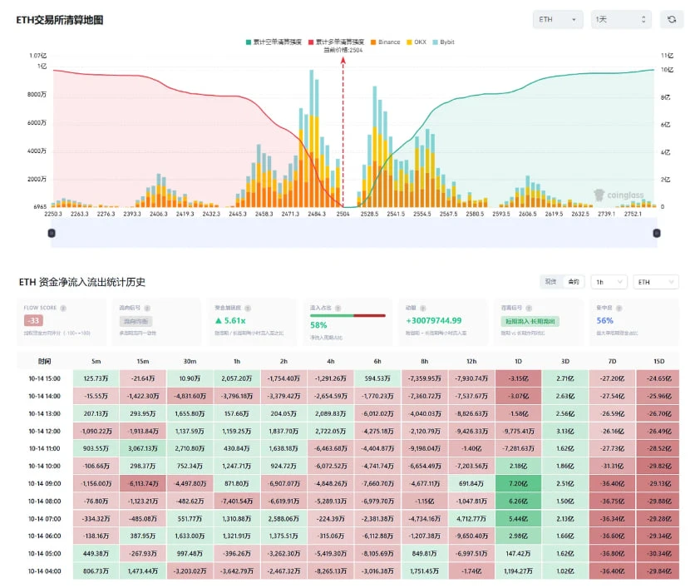
Task: Show the tooltip icon for 背离信号
Action: (529, 308)
